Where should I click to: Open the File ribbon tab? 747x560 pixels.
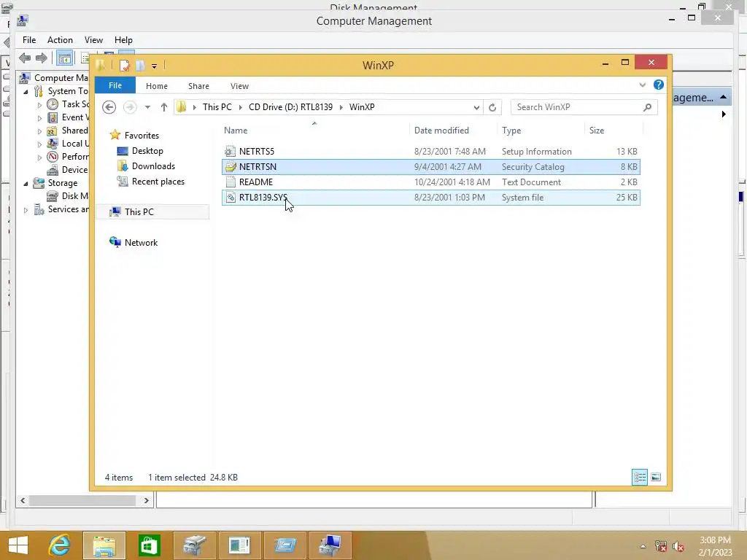[x=115, y=85]
